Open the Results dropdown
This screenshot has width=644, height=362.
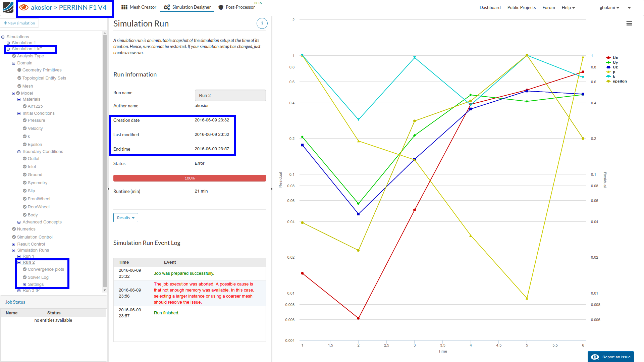point(126,218)
